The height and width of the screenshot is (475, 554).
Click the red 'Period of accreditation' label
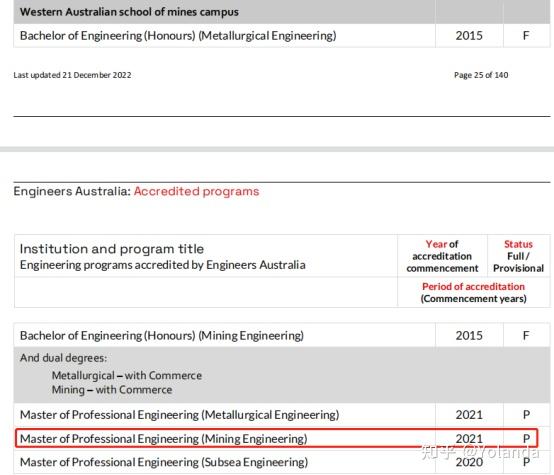[473, 286]
